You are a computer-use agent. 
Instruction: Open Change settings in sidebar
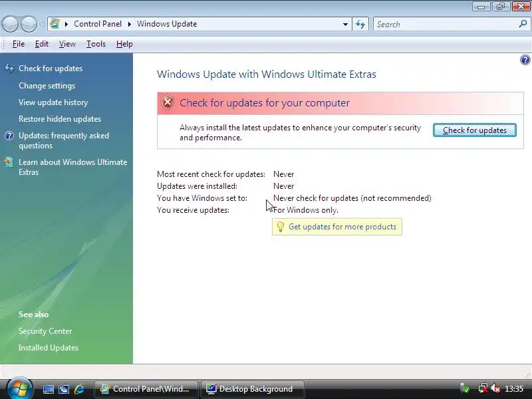coord(47,86)
